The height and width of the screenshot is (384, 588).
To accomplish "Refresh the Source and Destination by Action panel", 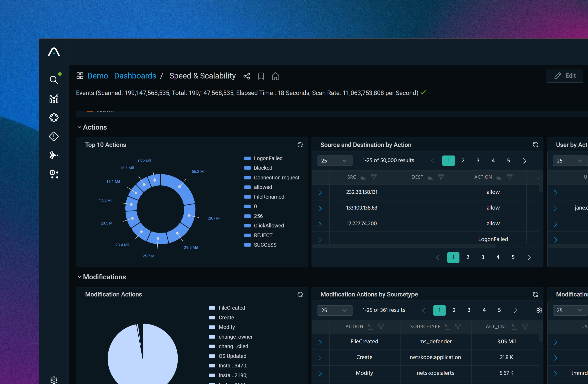I will pyautogui.click(x=535, y=145).
